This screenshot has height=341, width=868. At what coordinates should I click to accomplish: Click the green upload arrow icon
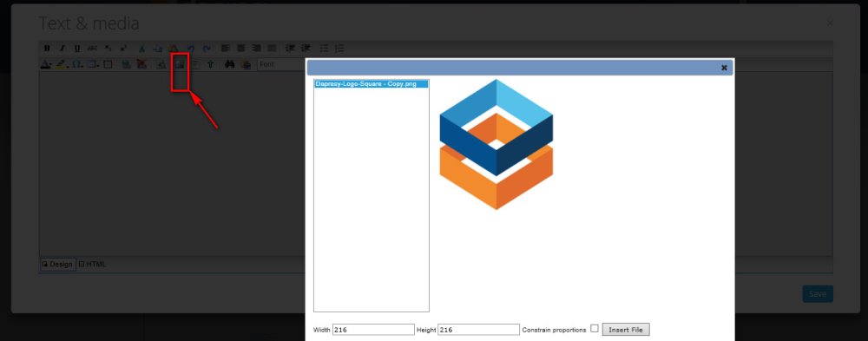pos(210,64)
